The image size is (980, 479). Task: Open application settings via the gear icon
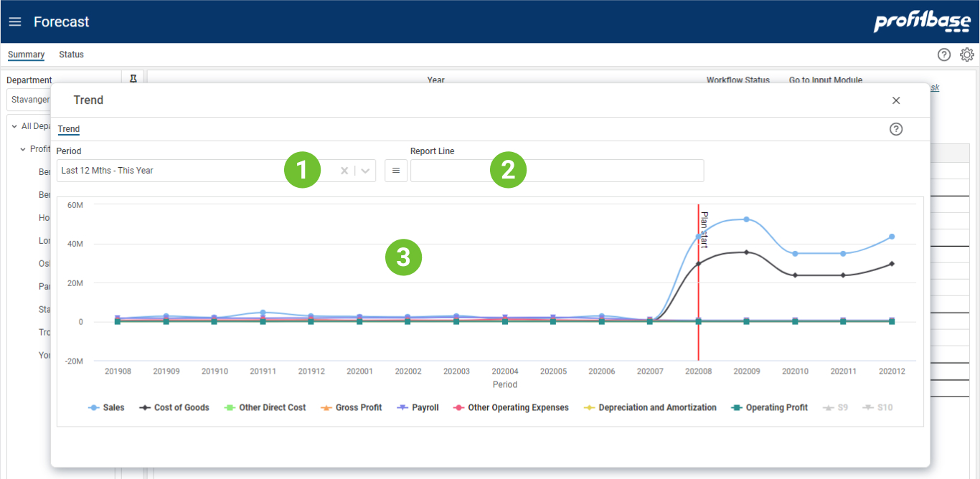click(x=967, y=54)
